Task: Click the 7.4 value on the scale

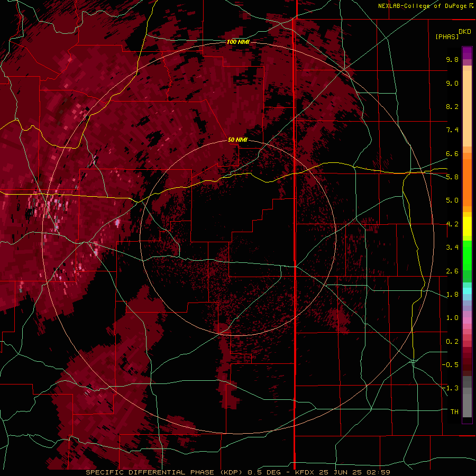Action: [452, 130]
